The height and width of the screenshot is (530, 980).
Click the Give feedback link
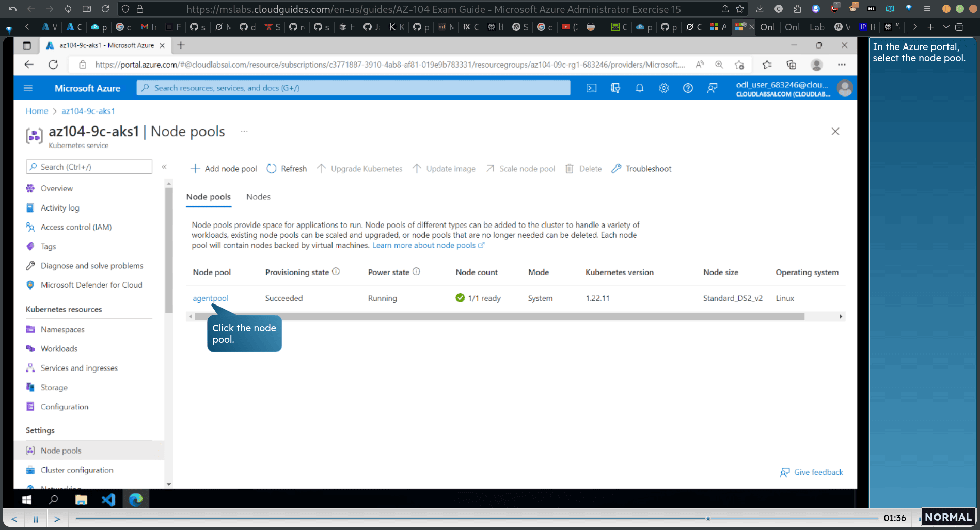(x=811, y=472)
